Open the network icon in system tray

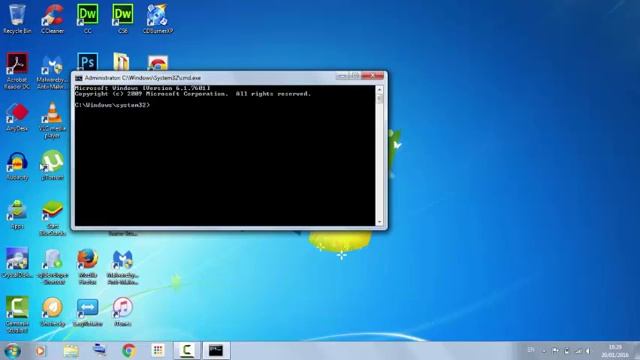(578, 351)
